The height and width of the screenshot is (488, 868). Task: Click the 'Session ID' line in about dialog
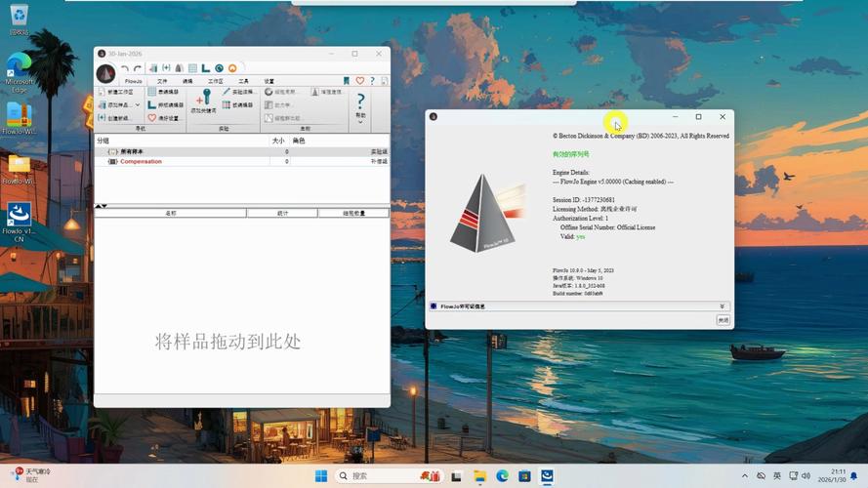[x=584, y=200]
